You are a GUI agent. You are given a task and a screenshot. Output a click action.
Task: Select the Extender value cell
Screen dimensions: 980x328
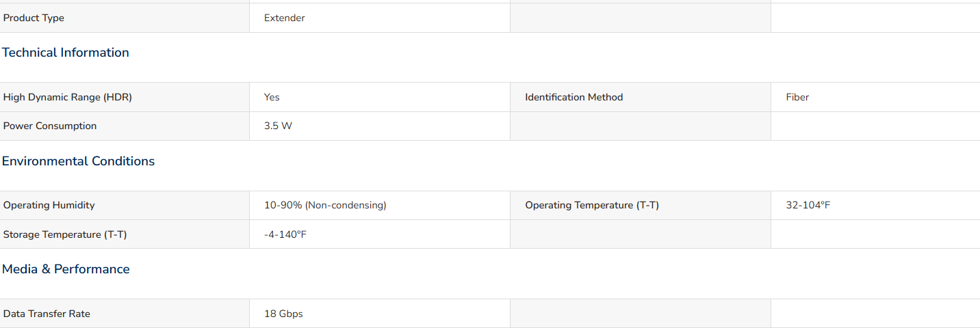(x=380, y=18)
